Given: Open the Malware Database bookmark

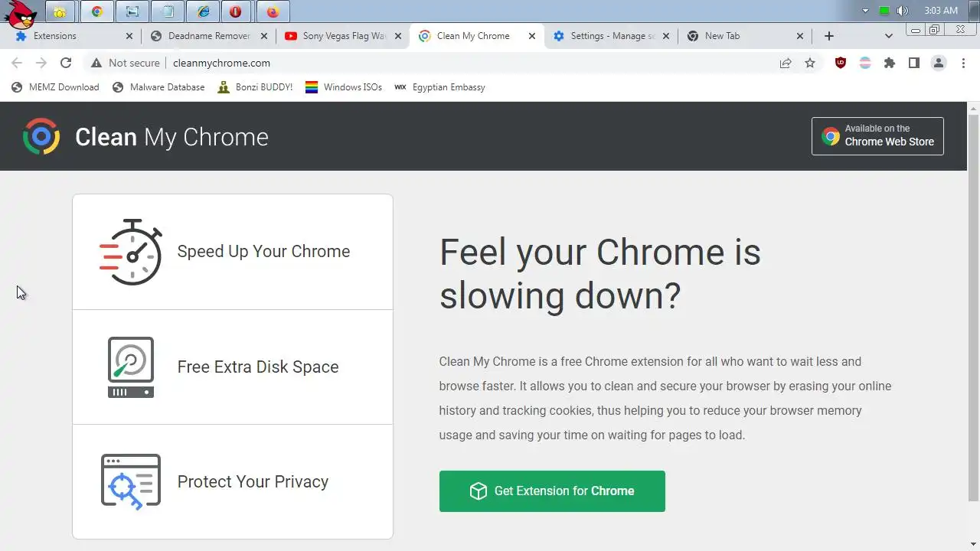Looking at the screenshot, I should pyautogui.click(x=158, y=87).
